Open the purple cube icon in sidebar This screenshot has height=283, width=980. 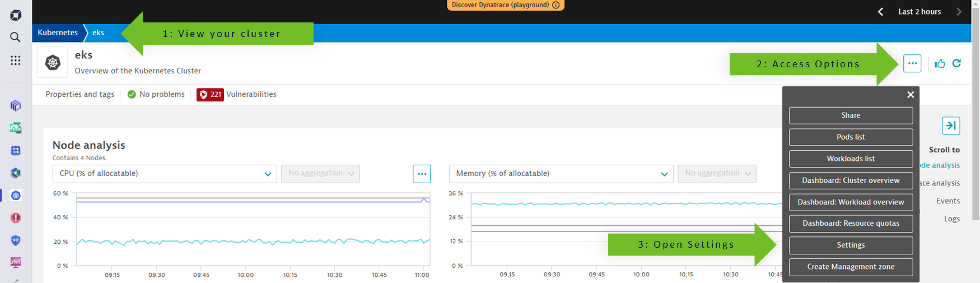[x=16, y=105]
